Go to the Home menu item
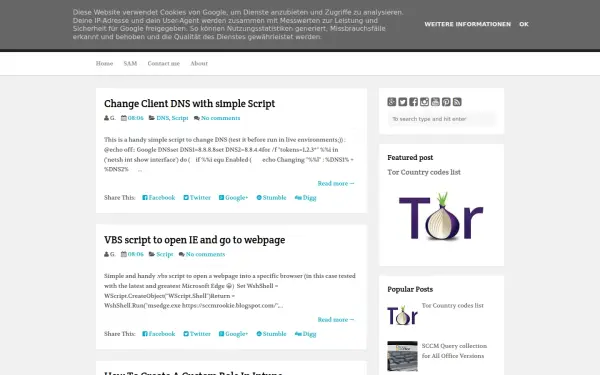This screenshot has height=375, width=600. tap(104, 64)
